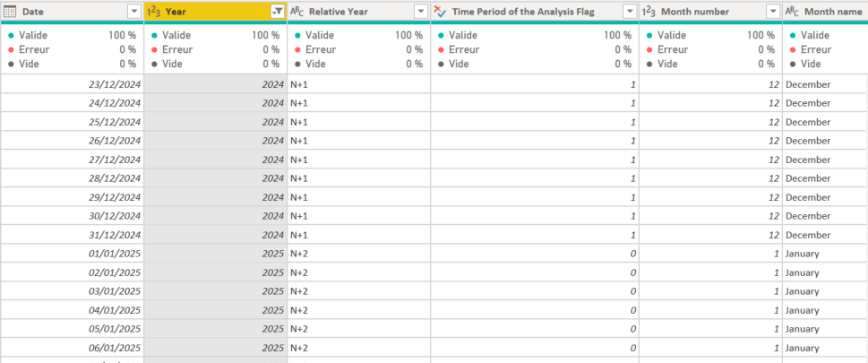Select the Year column header
868x363 pixels.
click(215, 11)
